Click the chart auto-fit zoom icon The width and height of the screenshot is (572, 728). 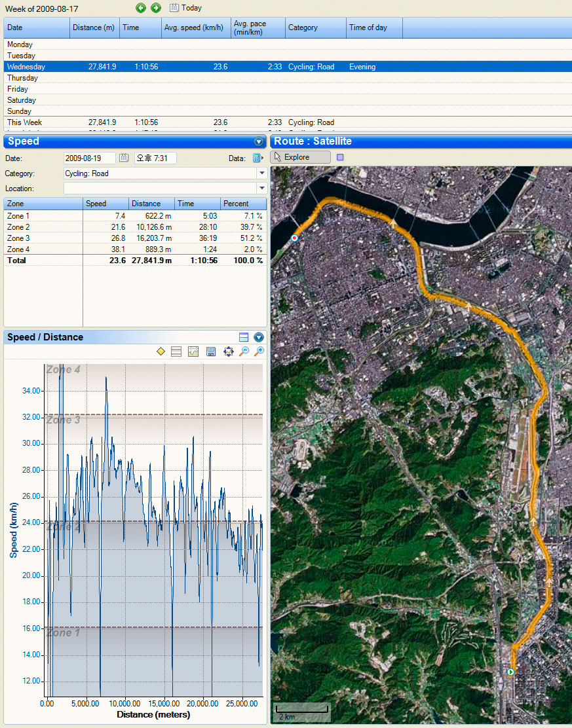228,352
